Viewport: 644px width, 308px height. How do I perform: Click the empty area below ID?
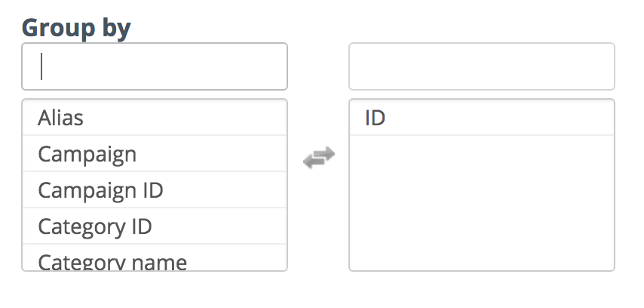[482, 202]
